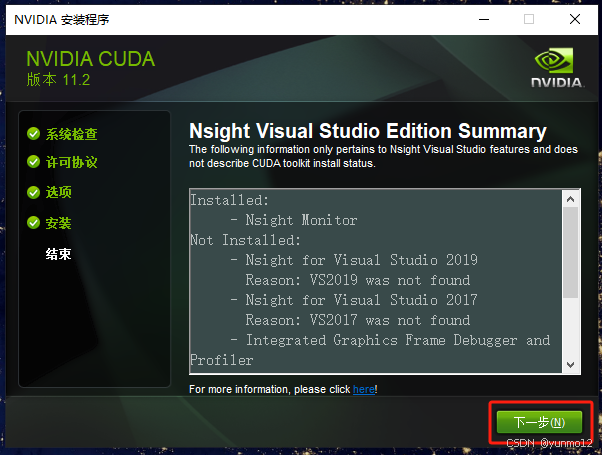Click the '版本 11.2' version text
The width and height of the screenshot is (602, 455).
point(58,80)
